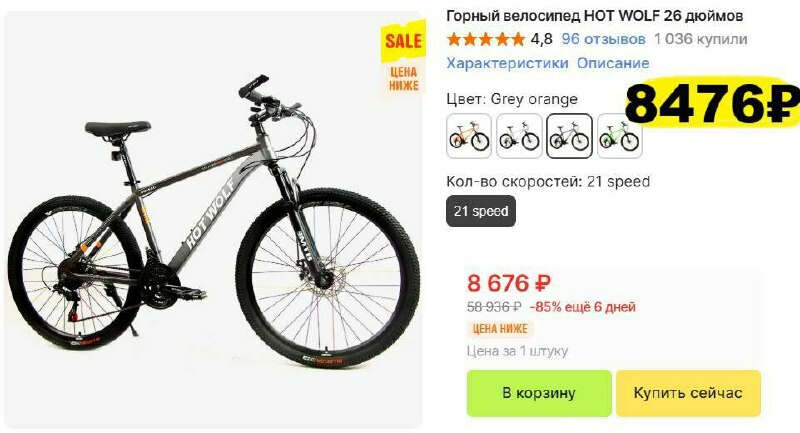Select the orange bike color swatch
The height and width of the screenshot is (433, 800).
(x=469, y=136)
